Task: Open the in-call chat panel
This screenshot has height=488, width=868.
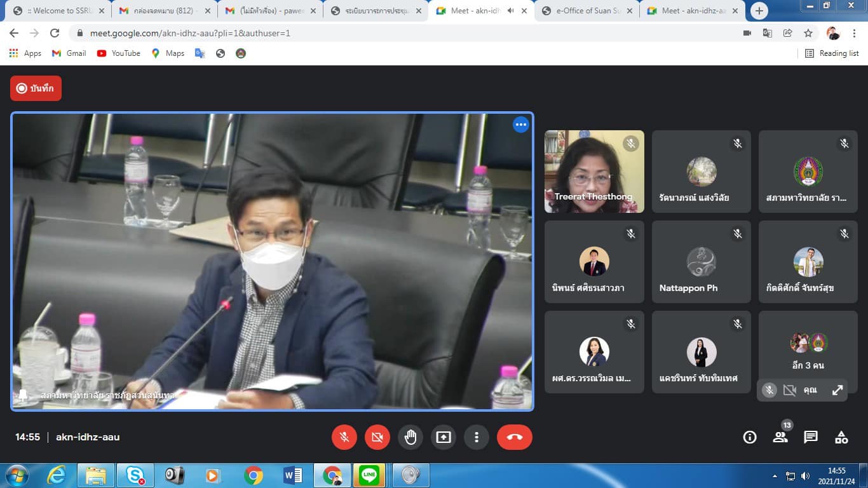Action: point(811,437)
